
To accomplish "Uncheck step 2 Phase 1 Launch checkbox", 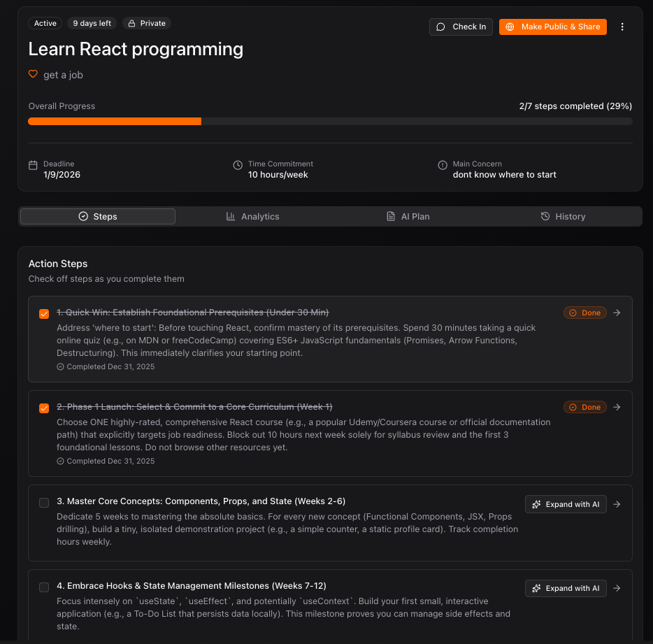I will 44,408.
